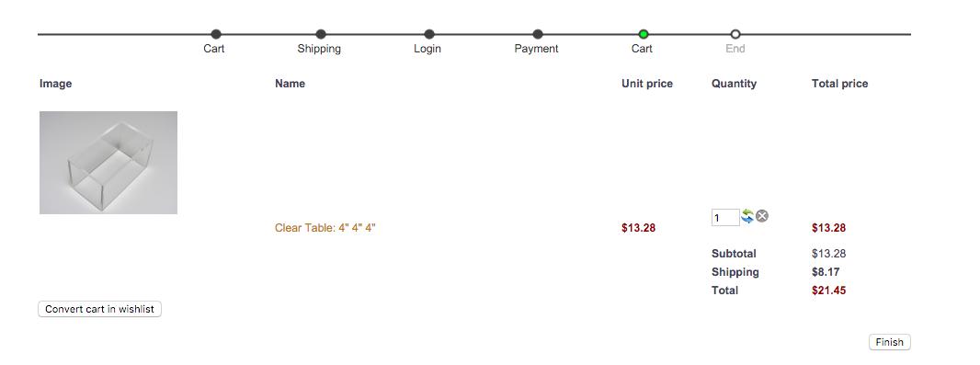Click the Total price column header

(840, 84)
